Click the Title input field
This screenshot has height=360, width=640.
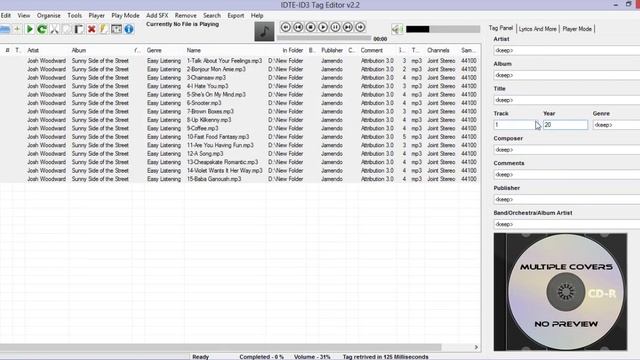click(567, 100)
